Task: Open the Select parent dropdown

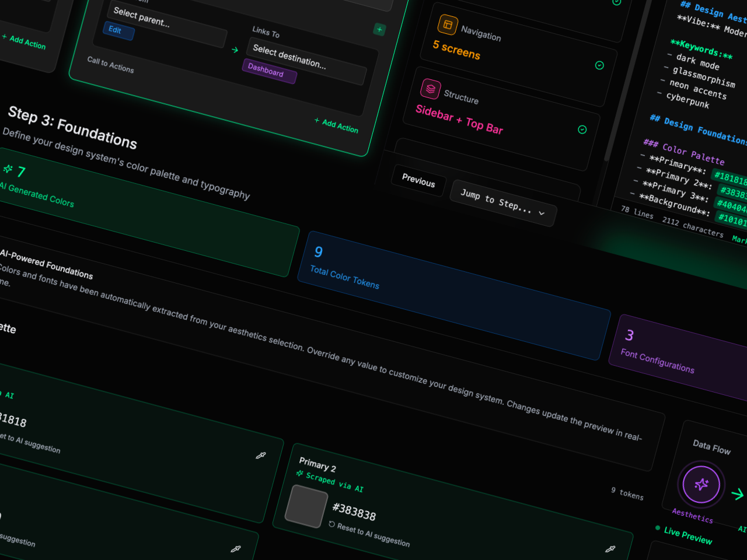Action: [x=167, y=23]
